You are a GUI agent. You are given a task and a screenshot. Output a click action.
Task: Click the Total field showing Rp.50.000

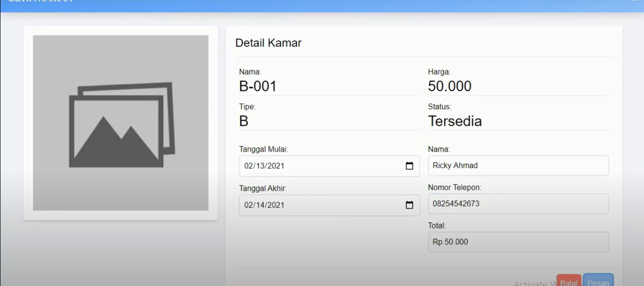point(518,242)
